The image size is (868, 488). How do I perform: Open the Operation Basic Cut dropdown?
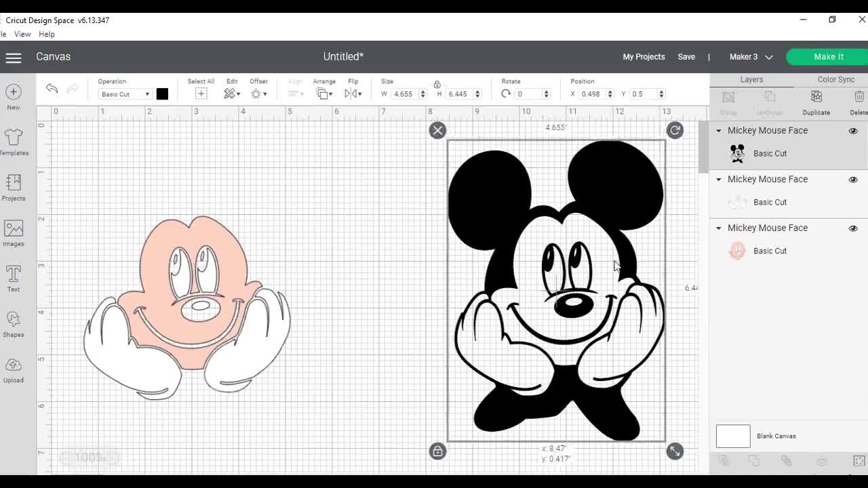[x=125, y=94]
